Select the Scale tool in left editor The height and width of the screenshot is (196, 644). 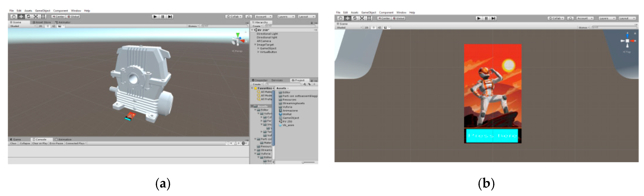point(36,16)
